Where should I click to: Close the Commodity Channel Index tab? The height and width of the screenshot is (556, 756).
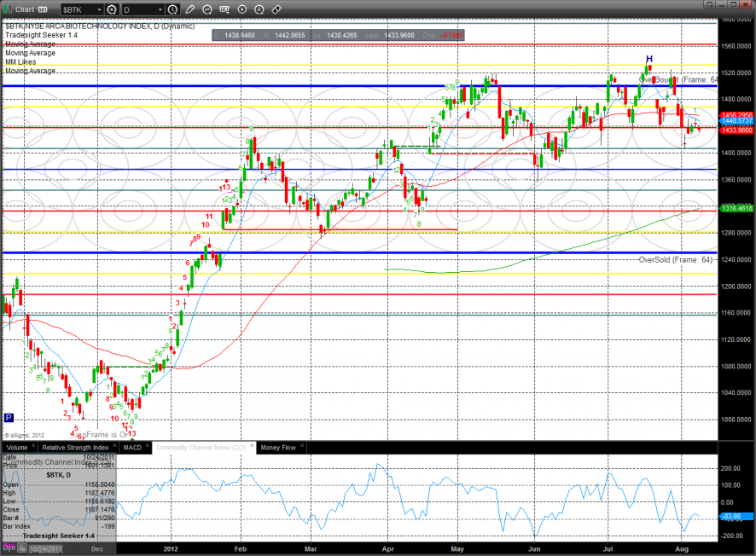pyautogui.click(x=250, y=447)
